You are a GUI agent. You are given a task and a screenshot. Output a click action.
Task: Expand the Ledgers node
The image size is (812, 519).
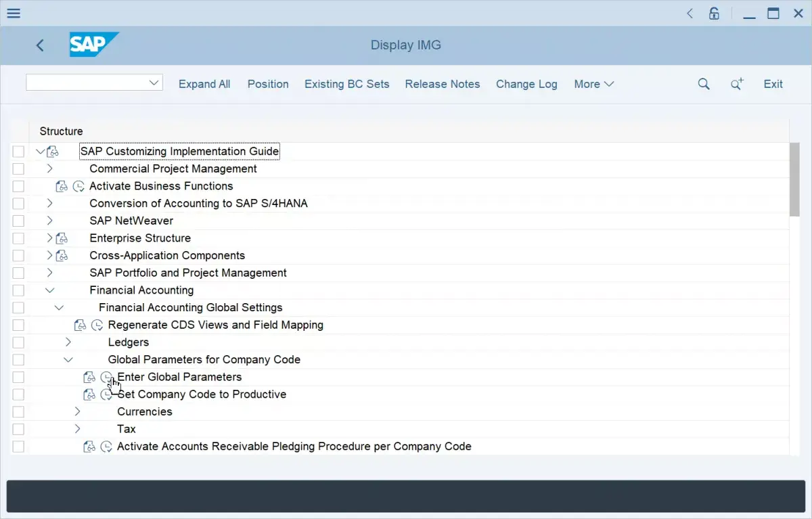click(68, 342)
